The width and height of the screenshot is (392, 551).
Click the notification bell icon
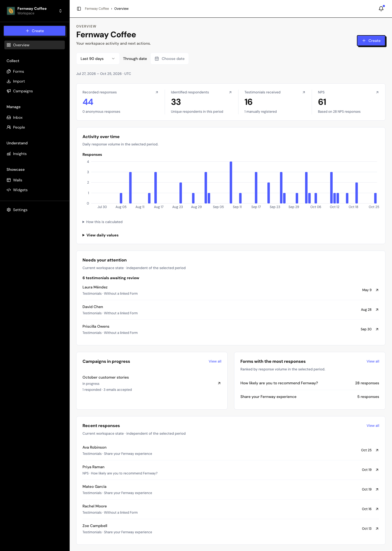(x=381, y=9)
